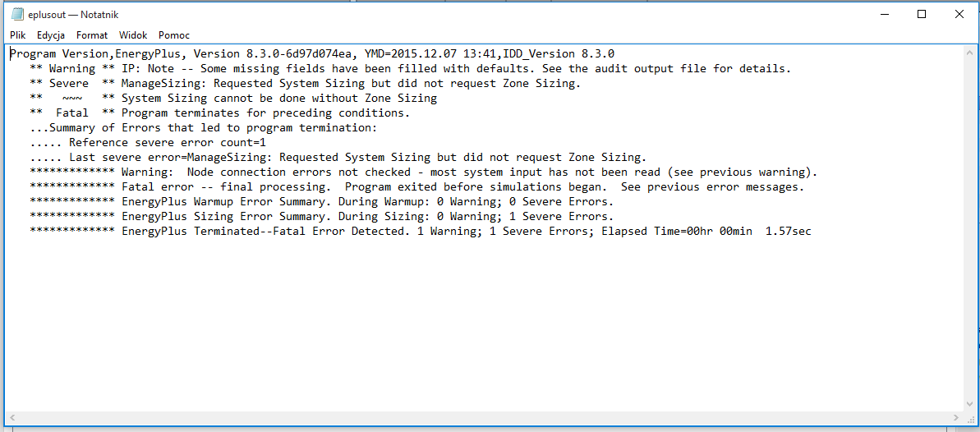Close the eplusout Notatnik window
This screenshot has width=980, height=432.
(x=959, y=15)
